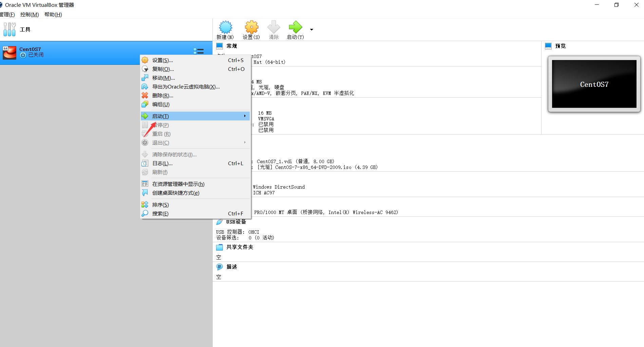Open the CentOS7 machine list menu icon
This screenshot has height=347, width=644.
(198, 51)
